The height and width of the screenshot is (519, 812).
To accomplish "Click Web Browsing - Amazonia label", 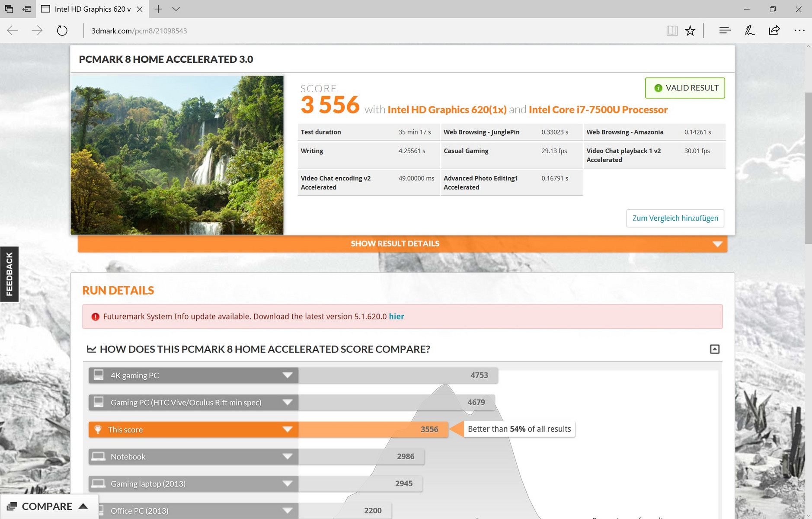I will click(x=625, y=132).
